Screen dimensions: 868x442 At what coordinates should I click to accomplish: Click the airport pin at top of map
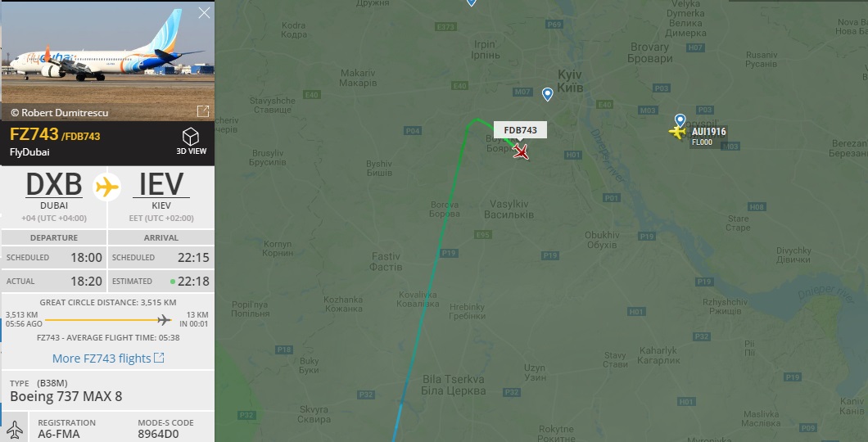pyautogui.click(x=471, y=2)
